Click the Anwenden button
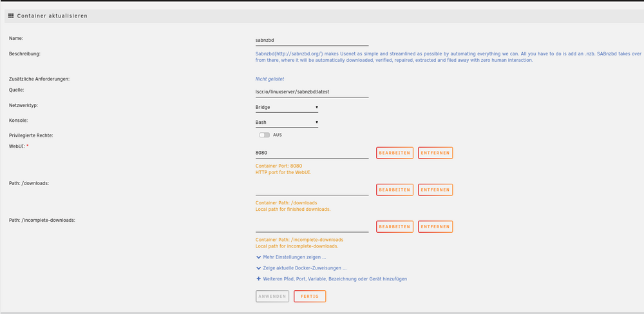Screen dimensions: 644x314 pos(272,297)
